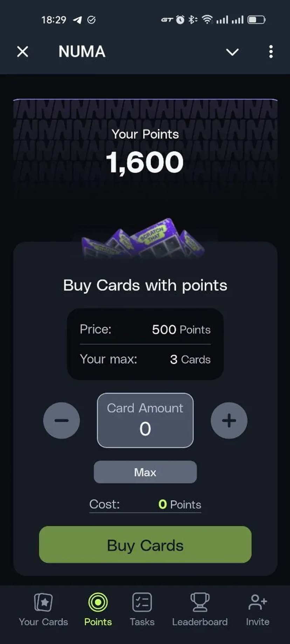Close the NUMA mini app
This screenshot has height=644, width=290.
23,52
